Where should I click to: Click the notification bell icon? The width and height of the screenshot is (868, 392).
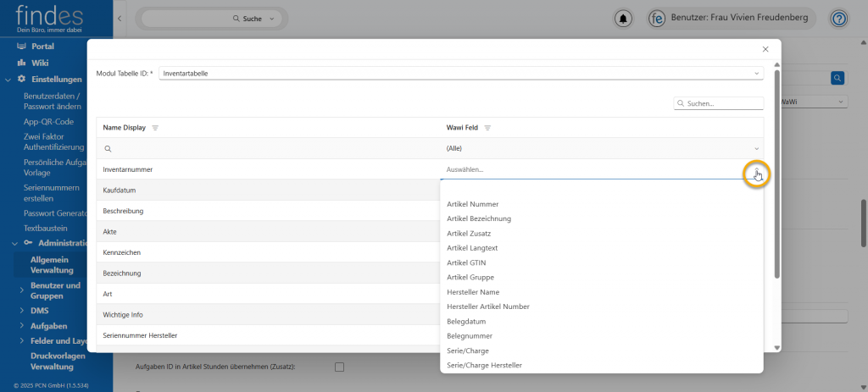[624, 18]
